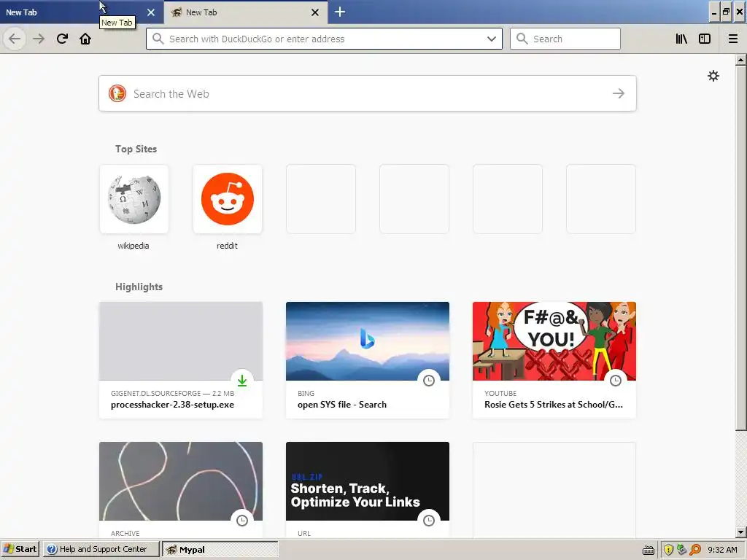Close the second New Tab

tap(315, 12)
